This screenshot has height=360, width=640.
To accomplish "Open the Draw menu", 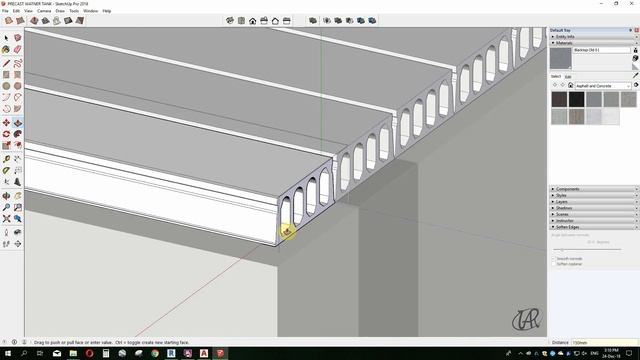I will (x=60, y=11).
